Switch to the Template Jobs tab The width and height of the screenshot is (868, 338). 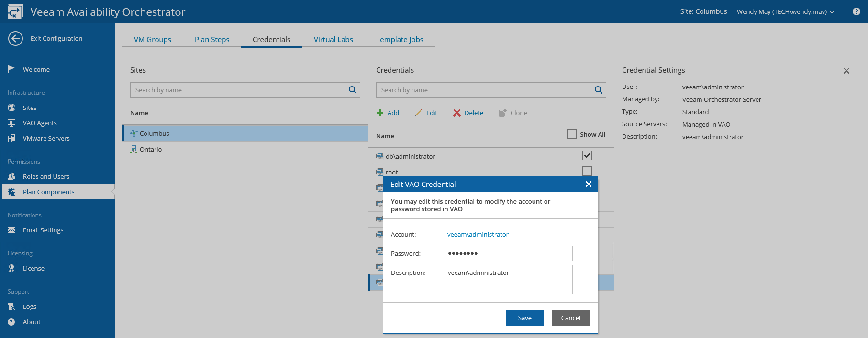tap(400, 39)
